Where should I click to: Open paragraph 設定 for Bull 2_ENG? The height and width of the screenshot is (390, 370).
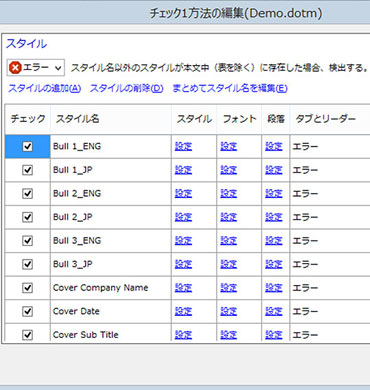[274, 194]
